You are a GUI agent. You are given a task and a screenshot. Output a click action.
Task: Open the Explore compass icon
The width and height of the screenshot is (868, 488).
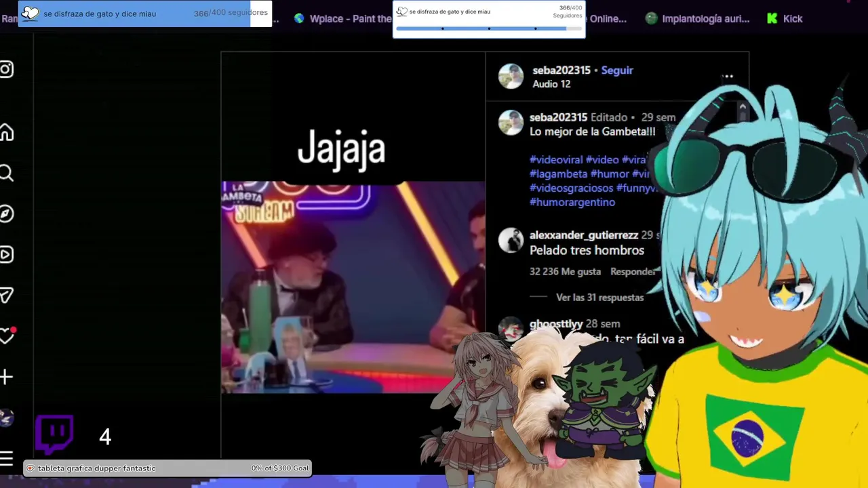(x=6, y=214)
